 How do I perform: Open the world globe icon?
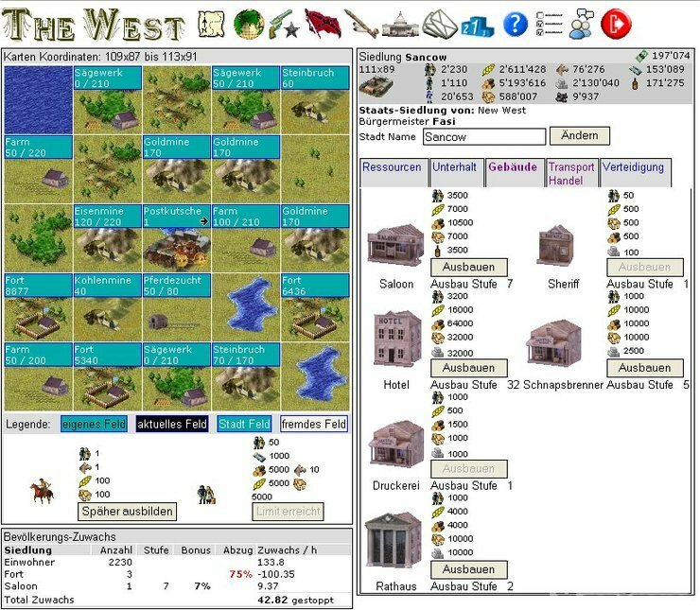[248, 24]
